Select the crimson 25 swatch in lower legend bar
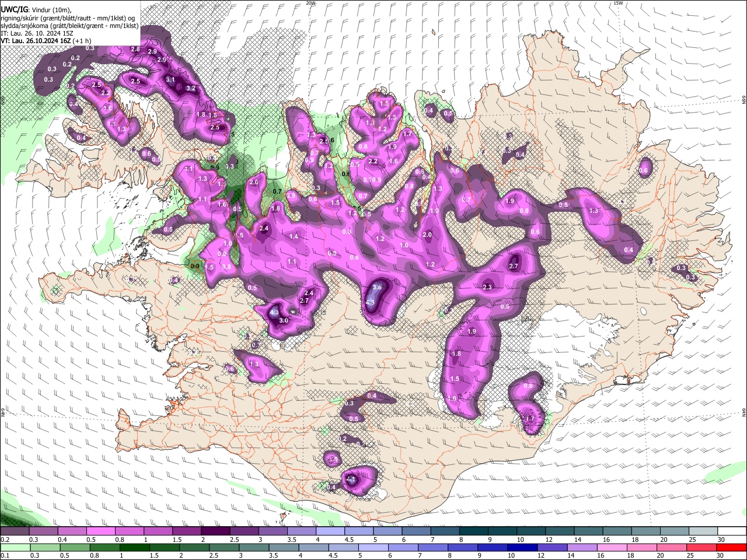 click(702, 548)
